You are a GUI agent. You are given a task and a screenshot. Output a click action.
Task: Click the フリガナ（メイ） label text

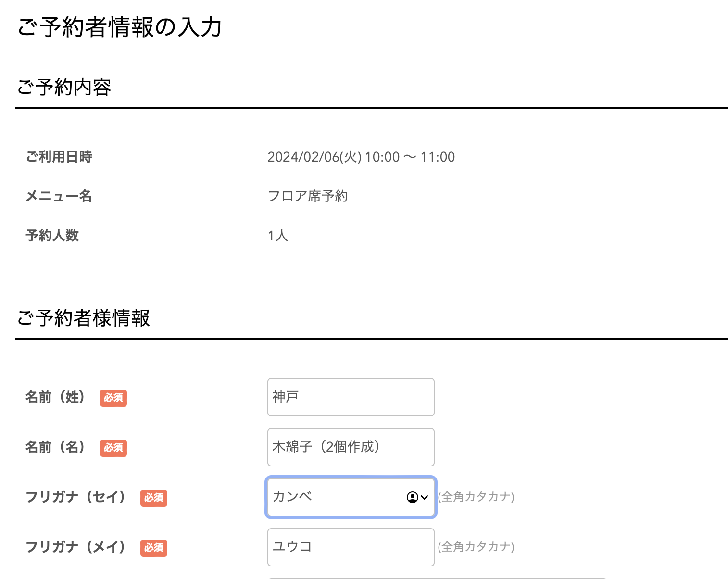(x=75, y=547)
